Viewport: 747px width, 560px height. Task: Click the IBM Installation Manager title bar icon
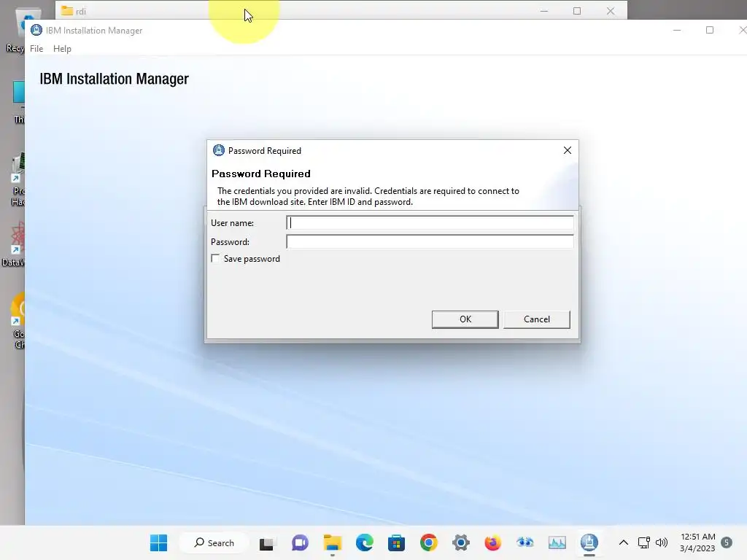pyautogui.click(x=36, y=30)
